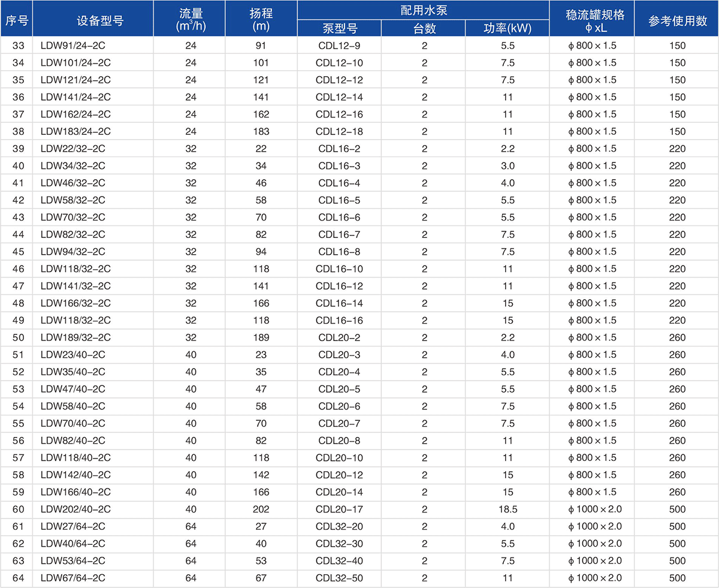
Task: Select the head value 202
Action: (261, 509)
